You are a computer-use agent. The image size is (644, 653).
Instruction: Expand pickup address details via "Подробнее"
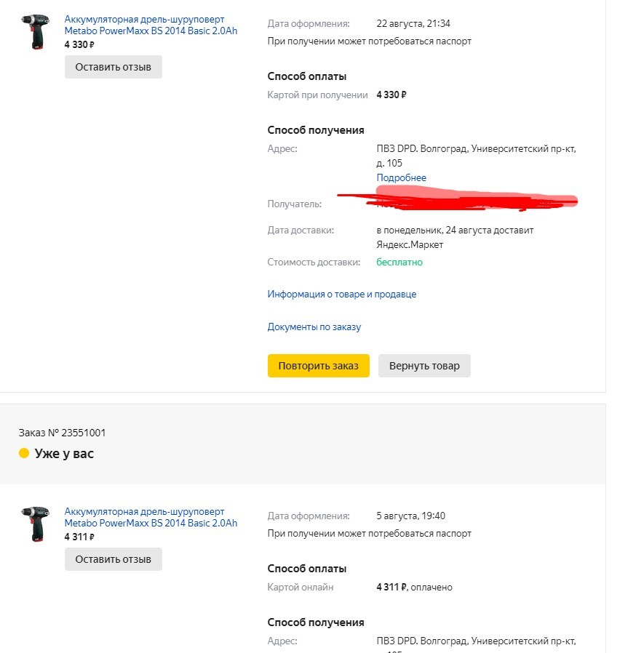tap(401, 177)
